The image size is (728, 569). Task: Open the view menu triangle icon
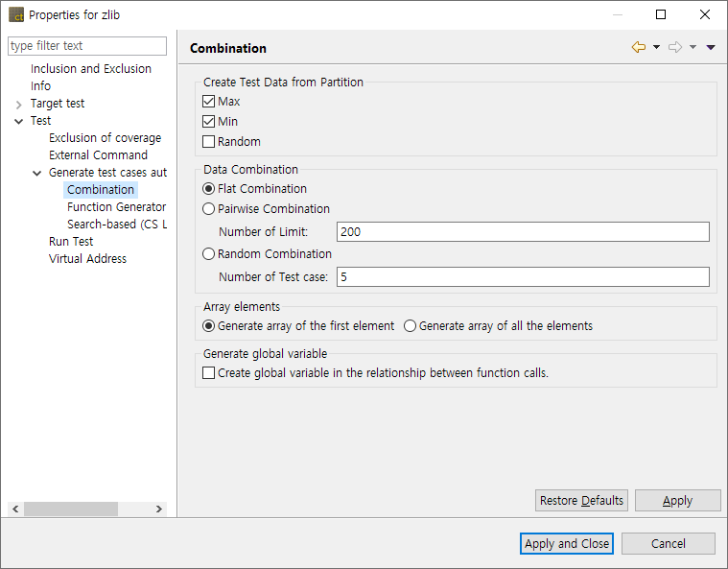(711, 47)
